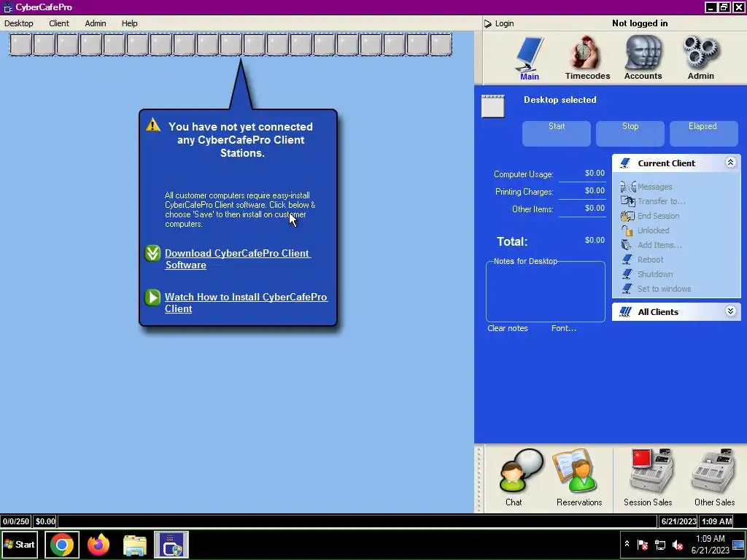
Task: Open the Admin gears icon
Action: coord(700,52)
